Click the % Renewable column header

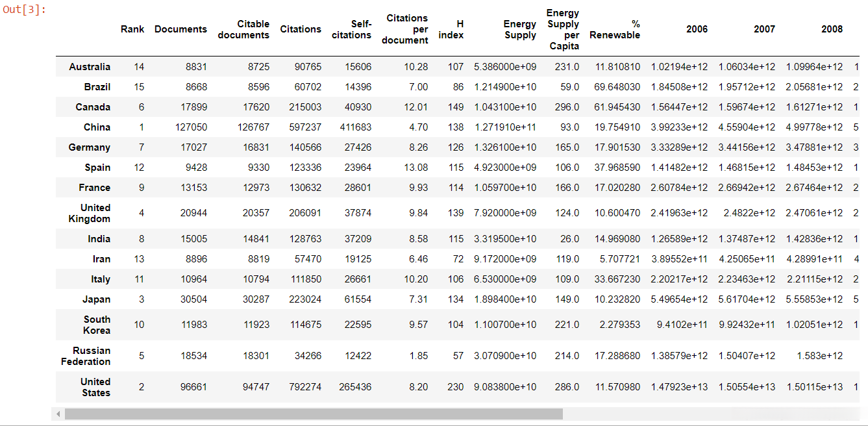[x=615, y=29]
